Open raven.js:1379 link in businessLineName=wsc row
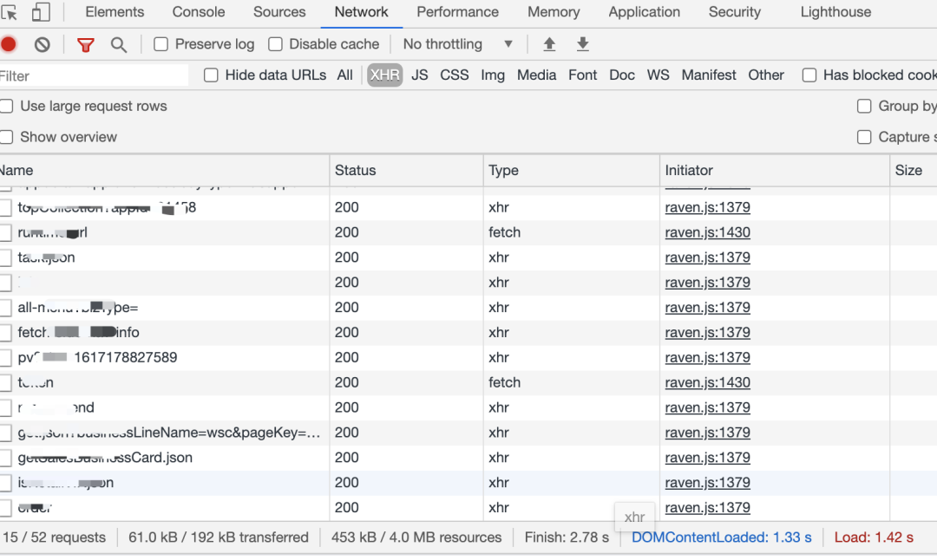The image size is (937, 560). [x=708, y=433]
